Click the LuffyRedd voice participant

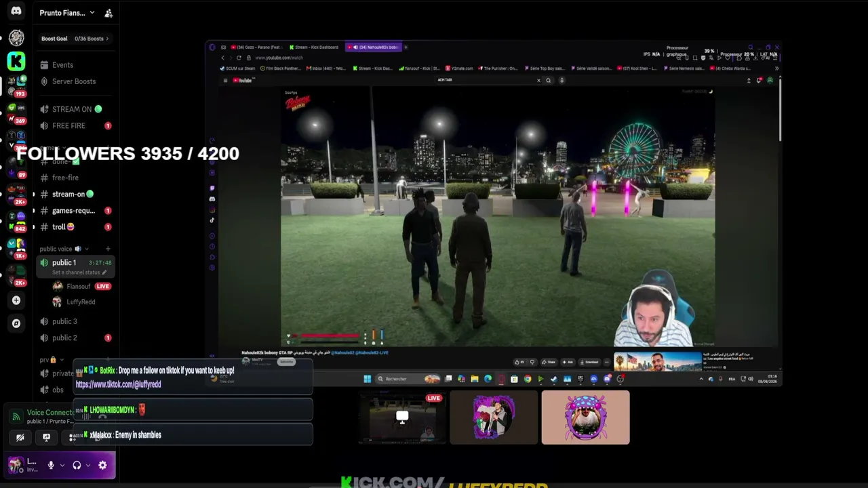pos(81,302)
